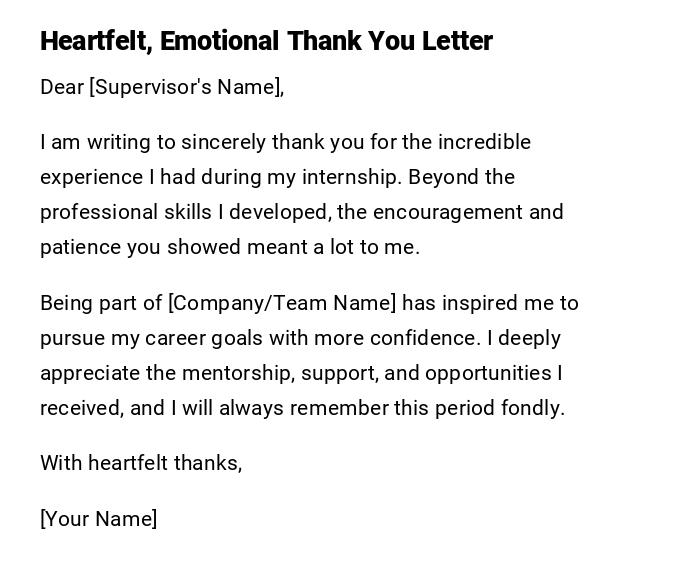Click the "Heartfelt, Emotional Thank You Letter" heading
The image size is (700, 581).
point(266,41)
